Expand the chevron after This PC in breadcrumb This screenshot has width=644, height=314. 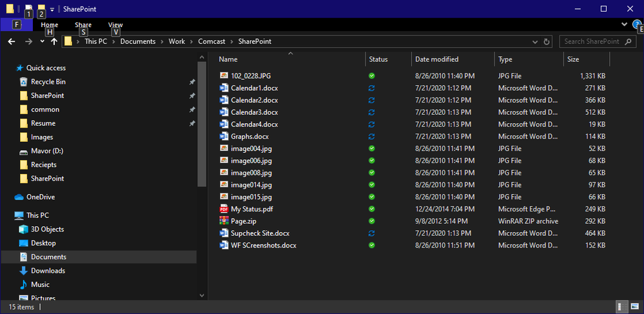(113, 41)
